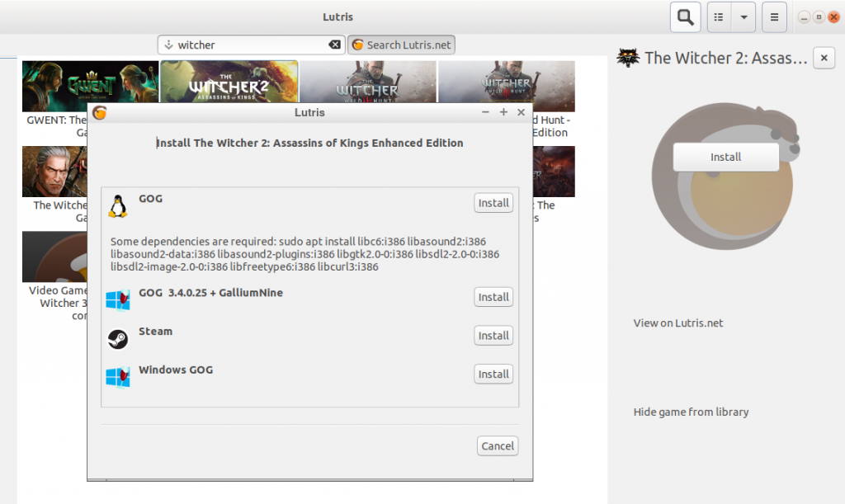
Task: Focus the witcher search field
Action: pos(252,45)
